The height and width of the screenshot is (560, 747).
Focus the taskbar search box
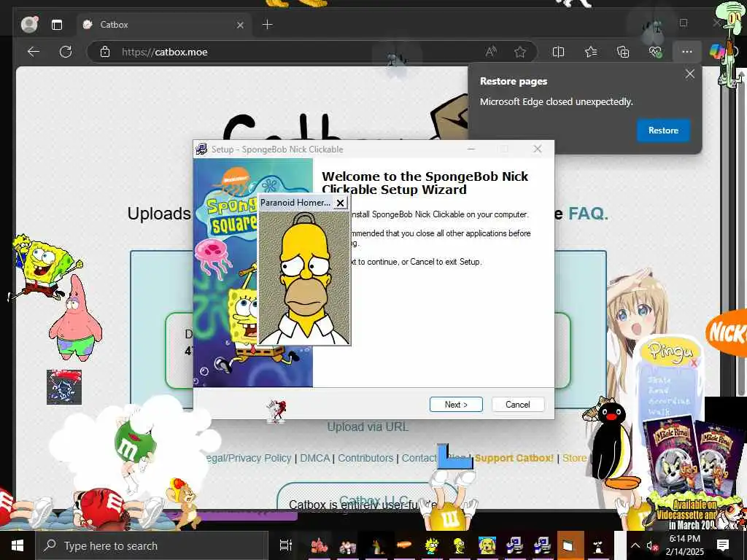(150, 545)
